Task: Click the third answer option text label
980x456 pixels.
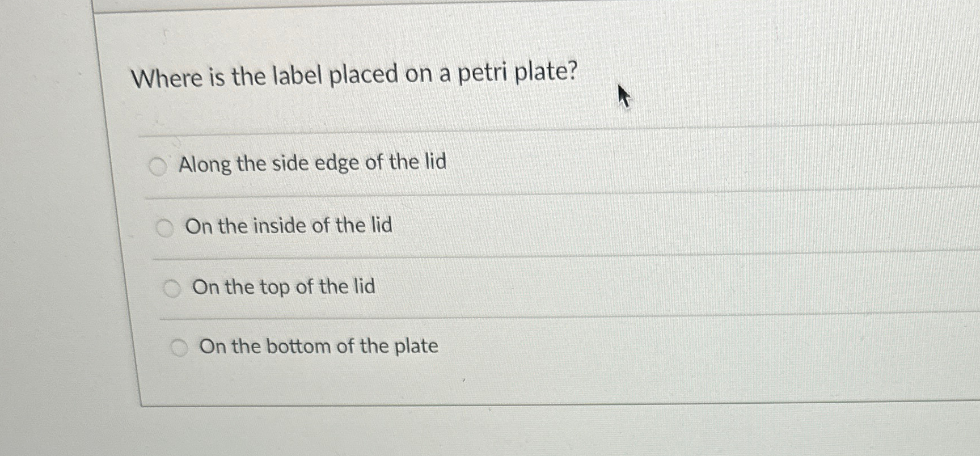Action: pos(282,287)
